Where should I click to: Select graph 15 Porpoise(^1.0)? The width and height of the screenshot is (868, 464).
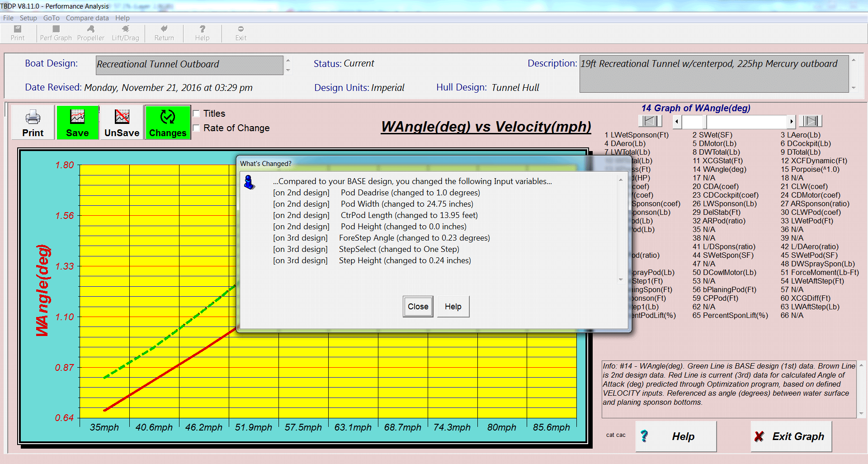coord(810,169)
